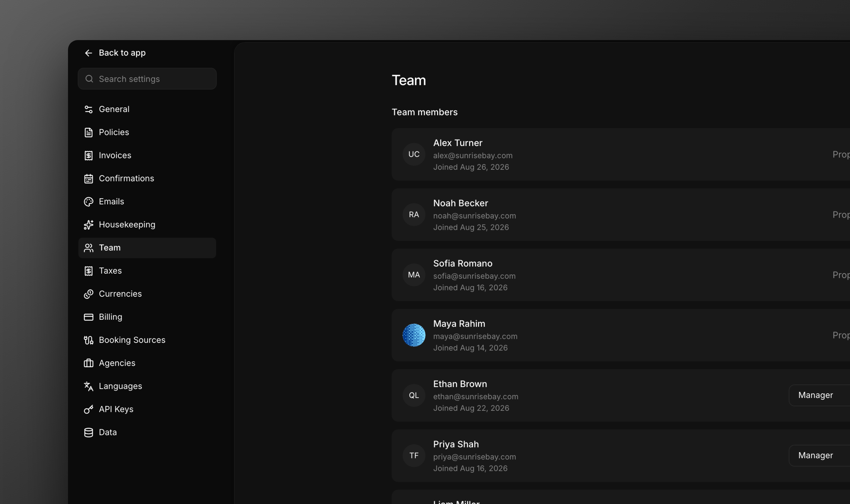
Task: Click Joined Aug 25, 2026 text
Action: pyautogui.click(x=471, y=227)
